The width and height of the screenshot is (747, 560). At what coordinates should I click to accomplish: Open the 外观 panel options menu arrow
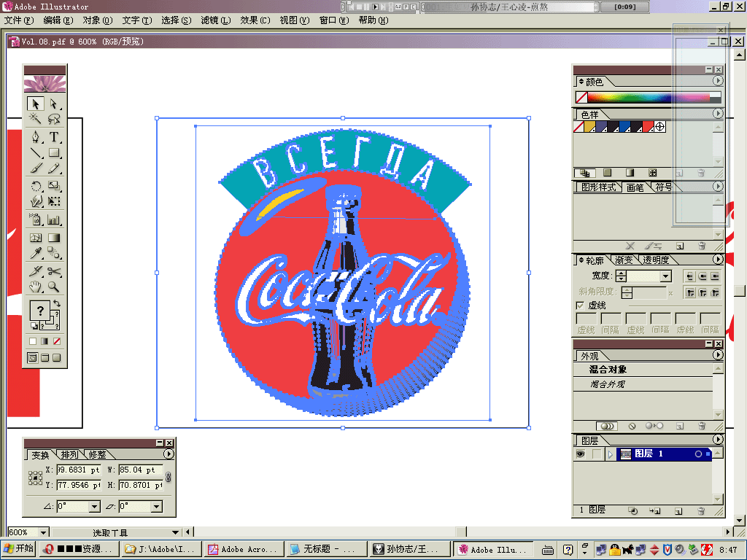pos(718,355)
